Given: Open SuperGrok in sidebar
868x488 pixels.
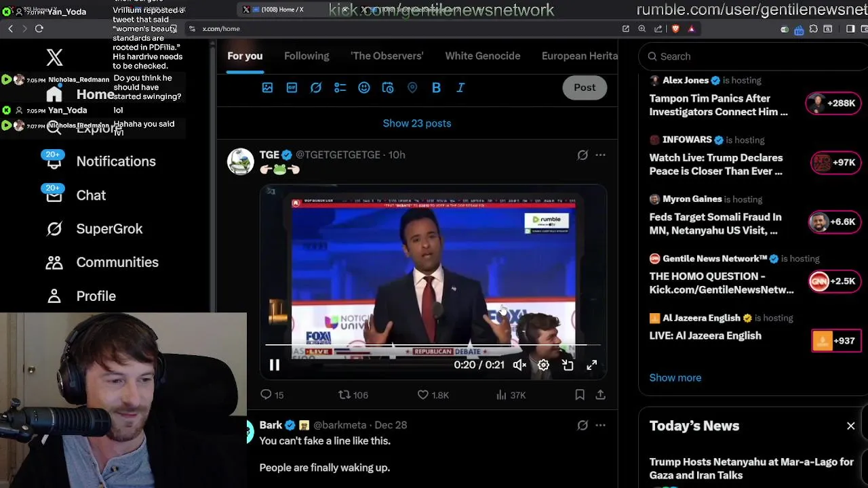Looking at the screenshot, I should [94, 229].
